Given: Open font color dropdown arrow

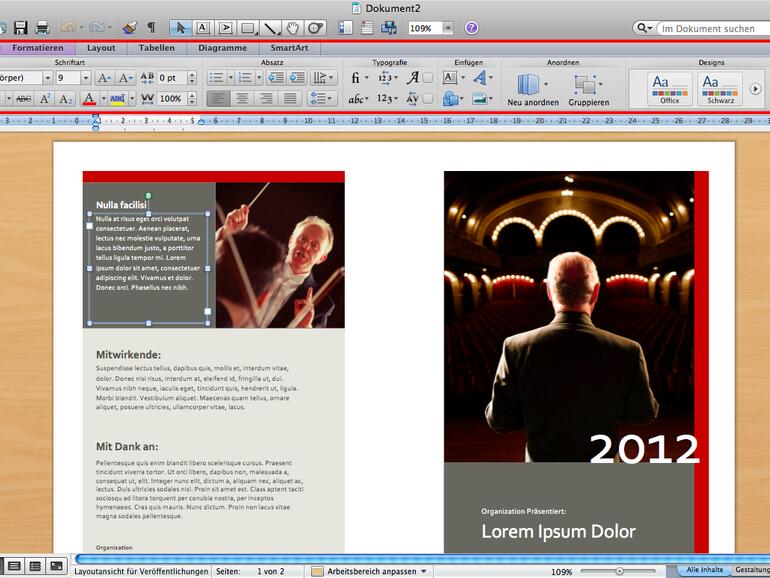Looking at the screenshot, I should tap(103, 99).
